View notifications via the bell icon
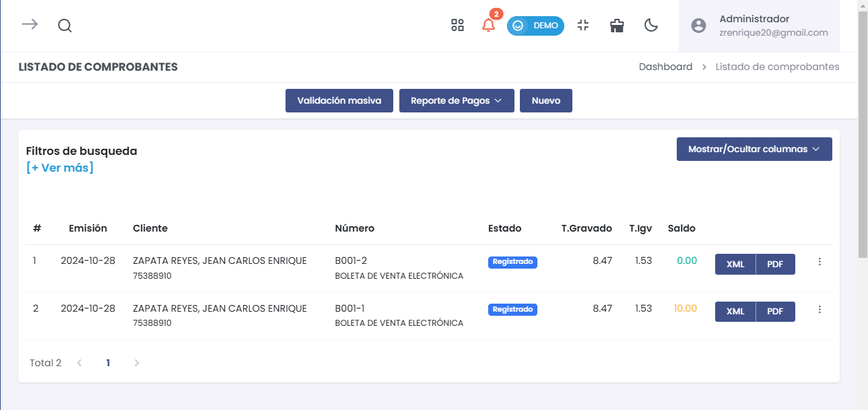 488,26
